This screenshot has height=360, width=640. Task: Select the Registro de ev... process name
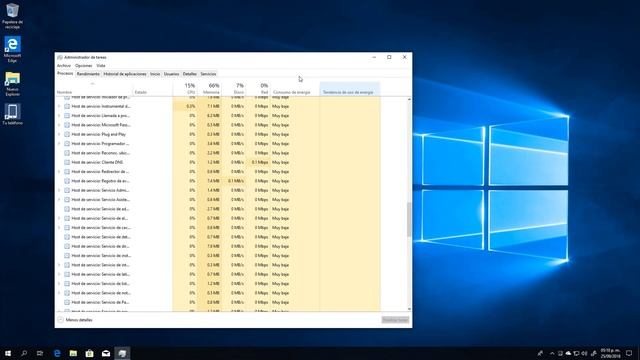100,181
